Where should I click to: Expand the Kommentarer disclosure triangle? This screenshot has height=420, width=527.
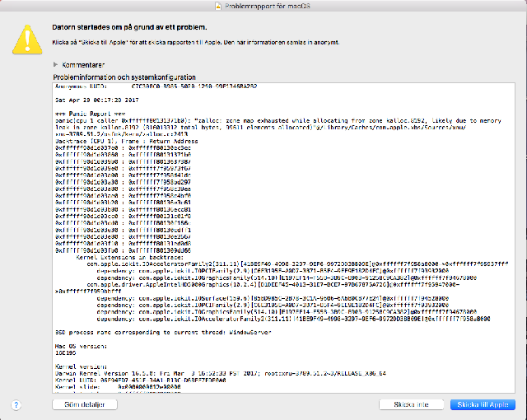tap(55, 63)
